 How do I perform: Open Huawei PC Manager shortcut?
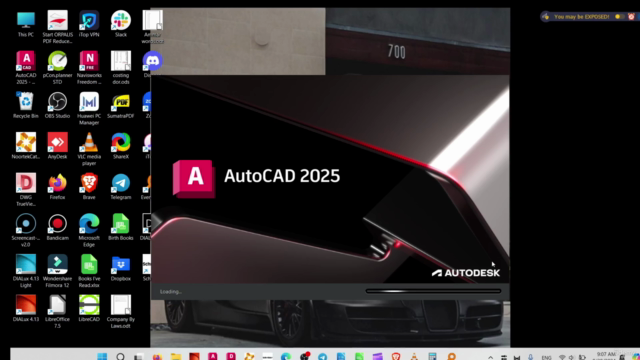(89, 108)
